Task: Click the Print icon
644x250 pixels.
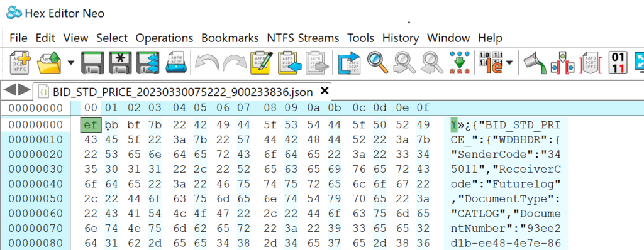Action: tap(176, 63)
